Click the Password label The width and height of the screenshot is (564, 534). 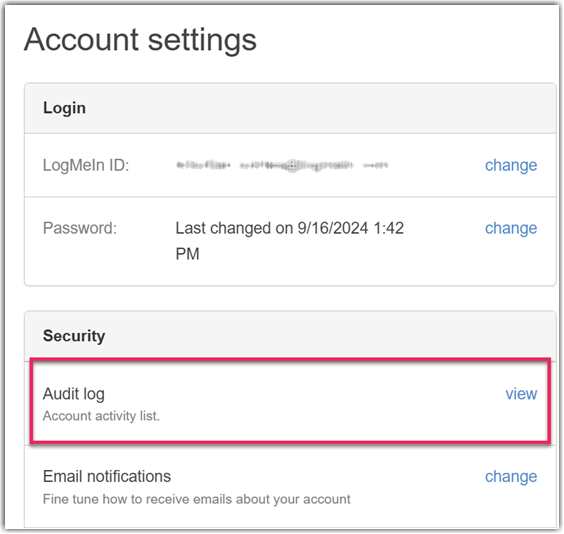click(x=80, y=228)
